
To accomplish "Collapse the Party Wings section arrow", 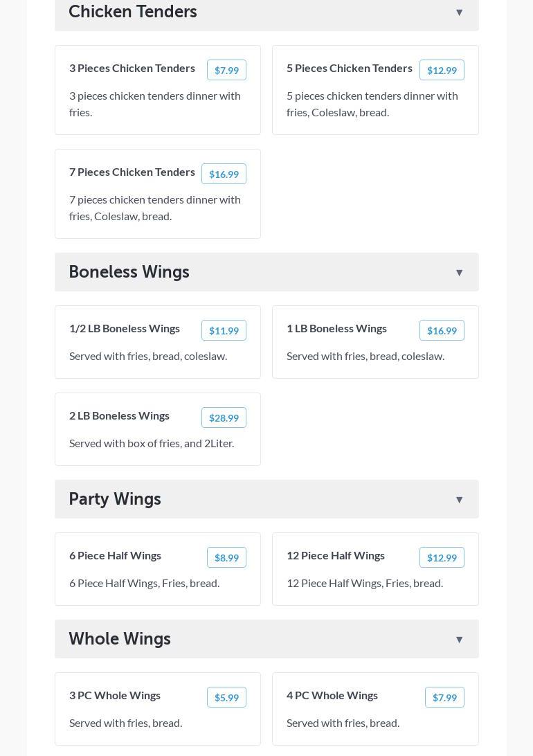I will coord(459,500).
